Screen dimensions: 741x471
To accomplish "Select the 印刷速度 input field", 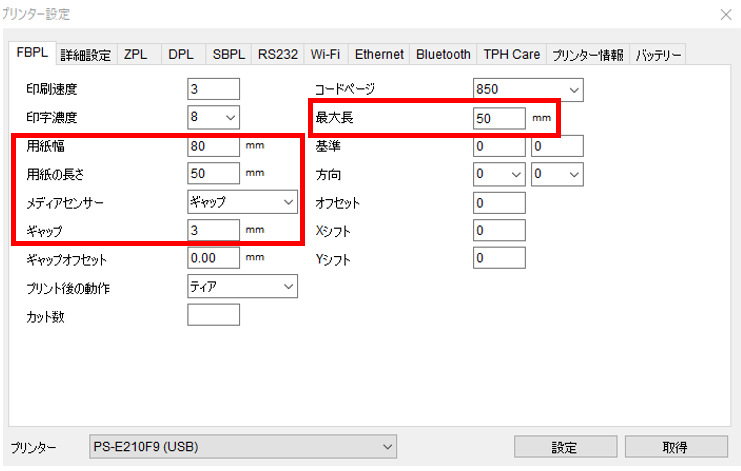I will coord(213,90).
